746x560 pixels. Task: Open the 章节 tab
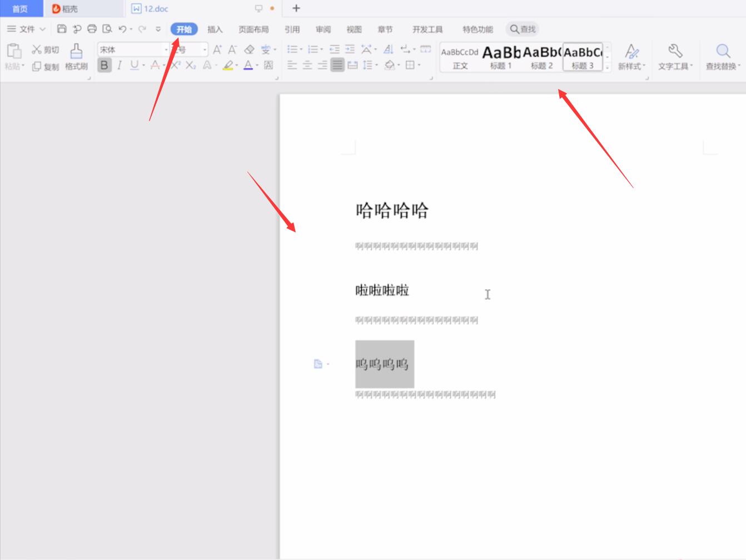(x=385, y=29)
